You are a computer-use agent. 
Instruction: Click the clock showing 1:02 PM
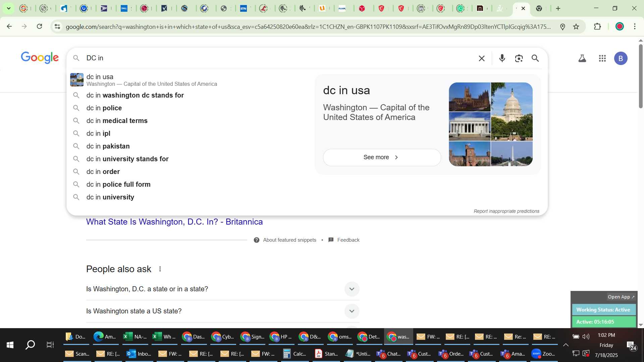606,335
